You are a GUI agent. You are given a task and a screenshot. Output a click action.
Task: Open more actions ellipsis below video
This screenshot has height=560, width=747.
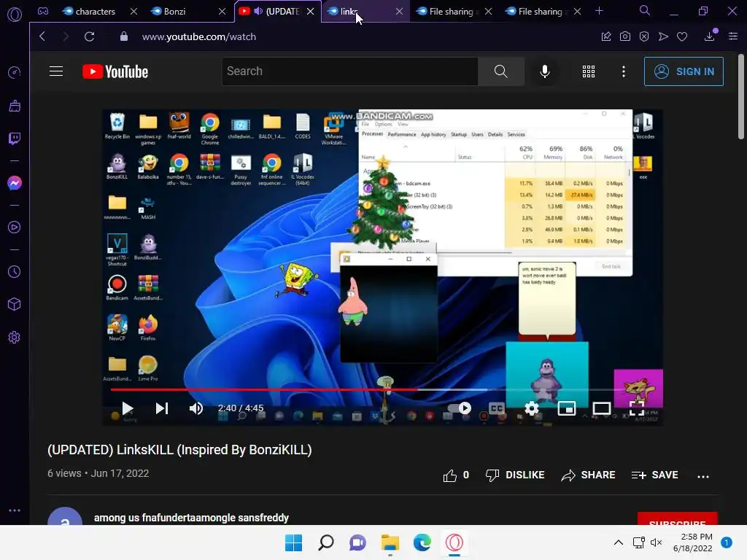[x=703, y=475]
